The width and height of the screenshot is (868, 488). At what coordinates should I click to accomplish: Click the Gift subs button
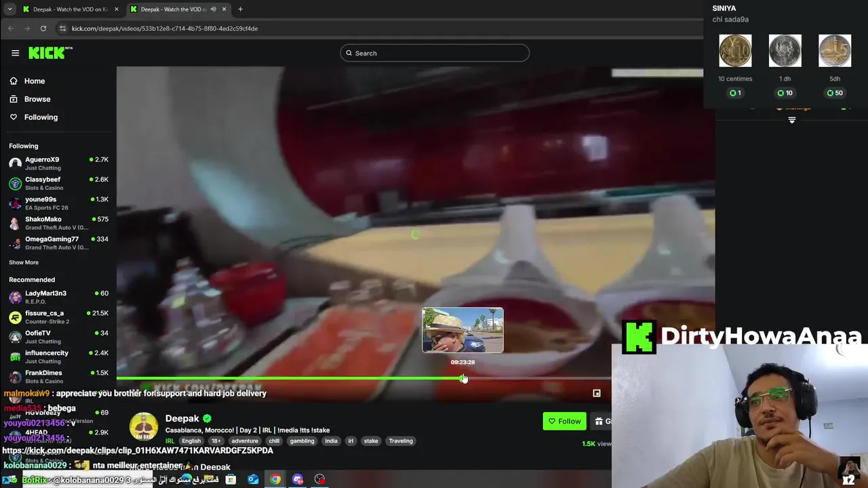[x=601, y=421]
